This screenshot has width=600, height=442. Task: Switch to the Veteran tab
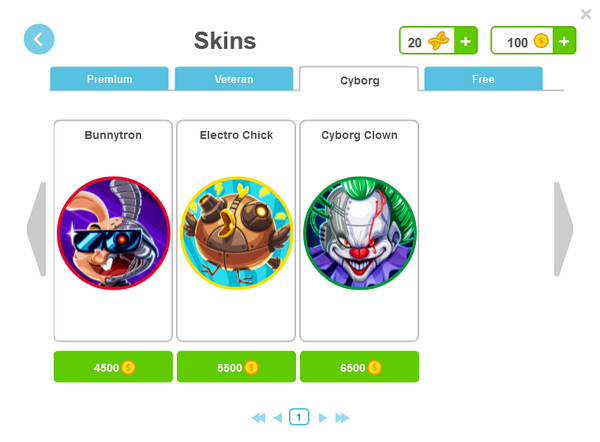234,79
